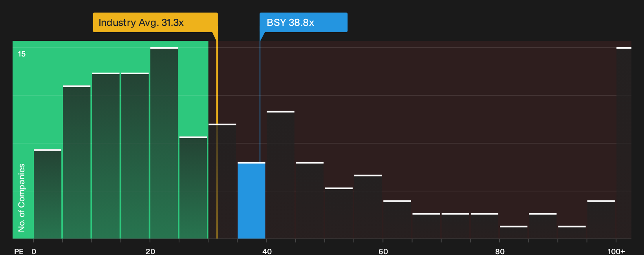Click the x-axis label 100+
644x255 pixels.
click(x=616, y=251)
